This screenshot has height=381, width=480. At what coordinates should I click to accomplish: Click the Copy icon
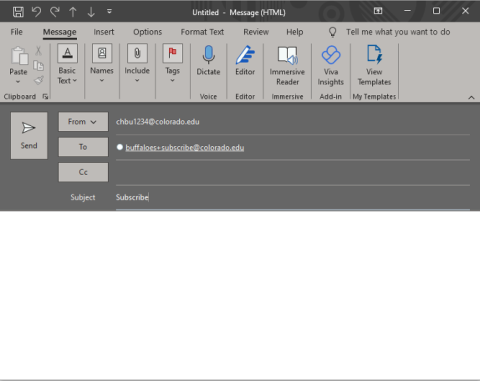coord(38,66)
